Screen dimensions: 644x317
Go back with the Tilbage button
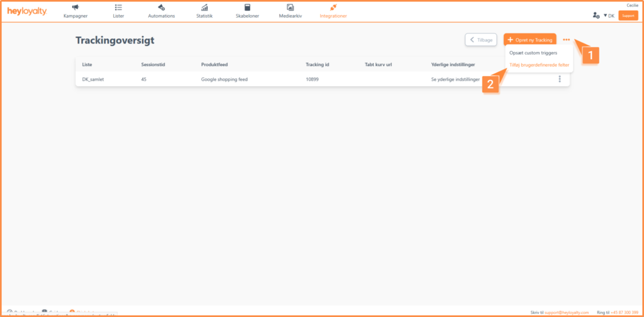pos(480,40)
